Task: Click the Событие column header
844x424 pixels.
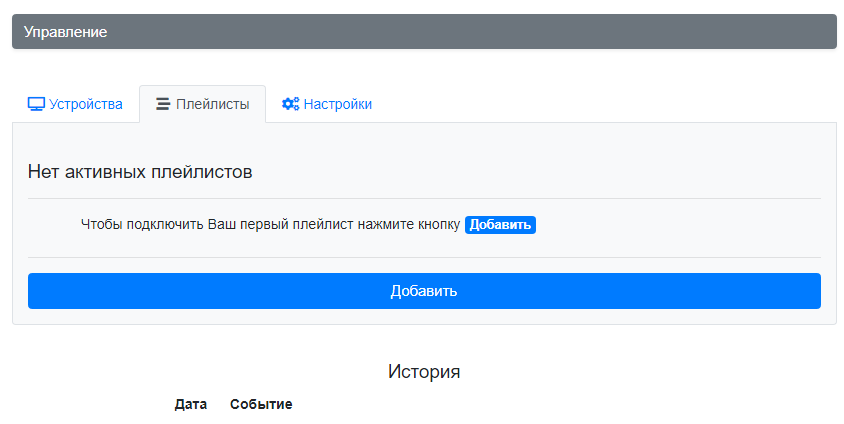Action: click(x=261, y=404)
